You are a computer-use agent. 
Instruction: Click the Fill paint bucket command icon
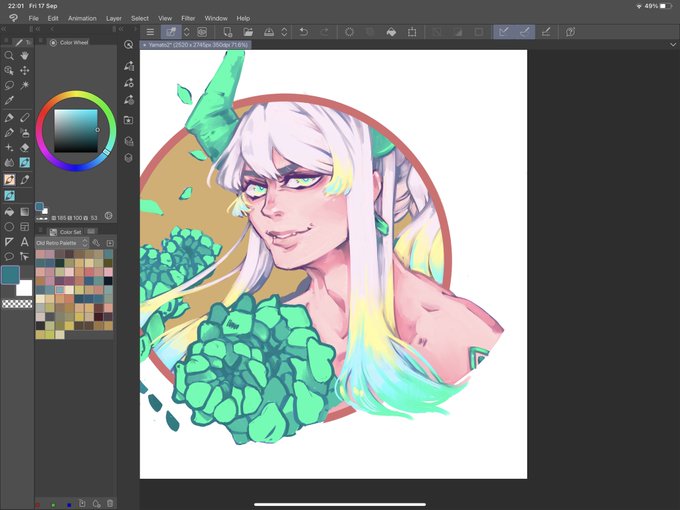(391, 32)
